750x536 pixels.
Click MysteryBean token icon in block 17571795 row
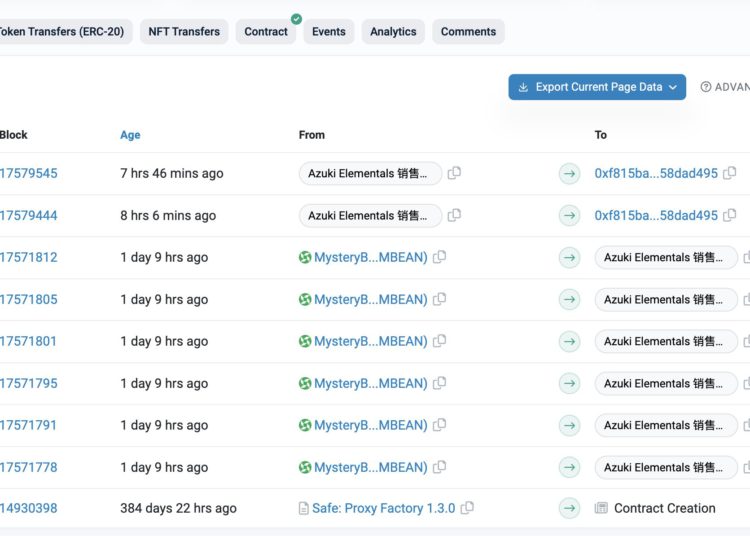(305, 383)
